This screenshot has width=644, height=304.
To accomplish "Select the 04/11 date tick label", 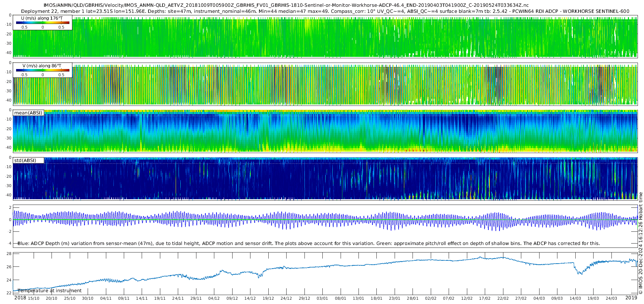I will tap(106, 298).
